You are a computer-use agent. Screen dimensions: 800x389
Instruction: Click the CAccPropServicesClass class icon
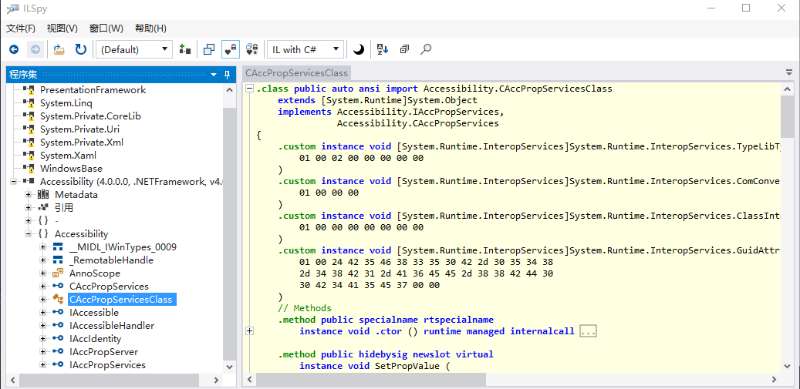58,299
